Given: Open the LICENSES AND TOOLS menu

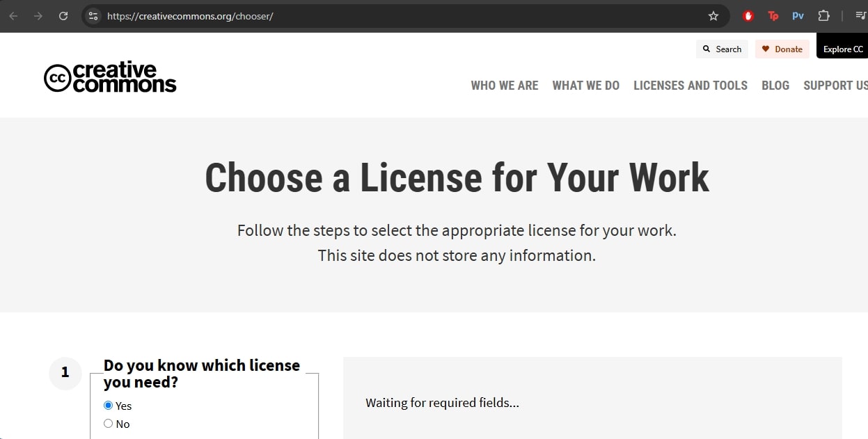Looking at the screenshot, I should 691,86.
